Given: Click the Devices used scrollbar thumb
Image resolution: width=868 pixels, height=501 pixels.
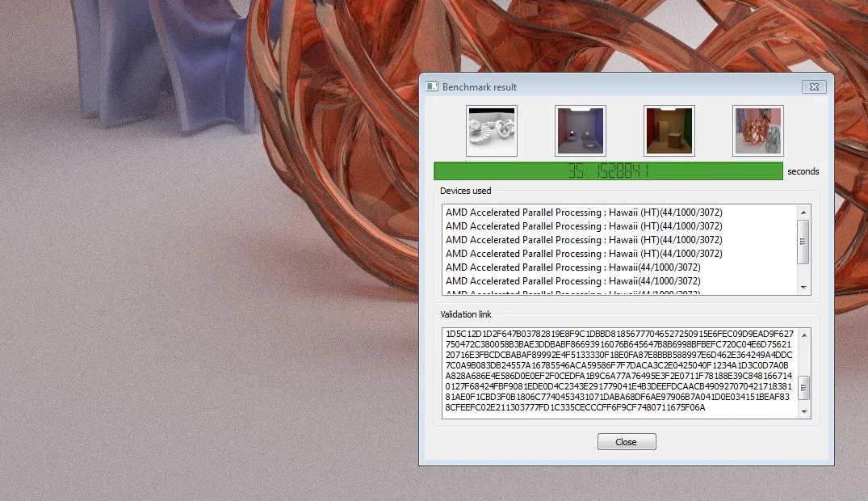Looking at the screenshot, I should pyautogui.click(x=803, y=242).
